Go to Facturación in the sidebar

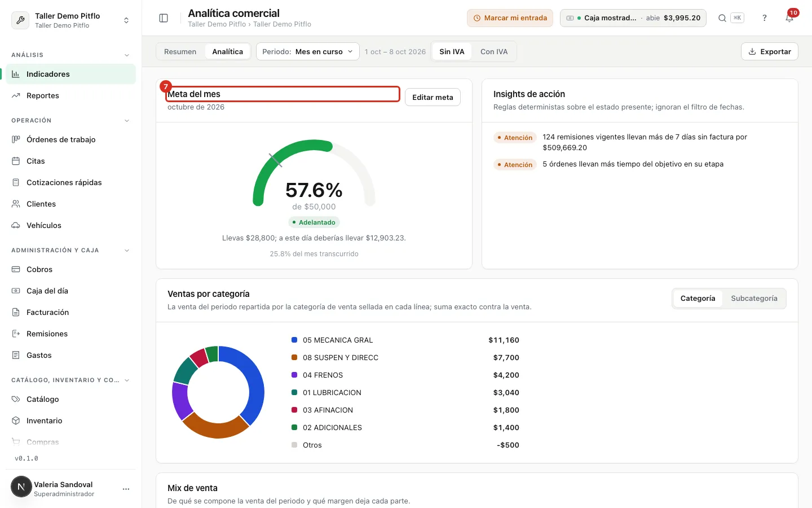tap(70, 312)
